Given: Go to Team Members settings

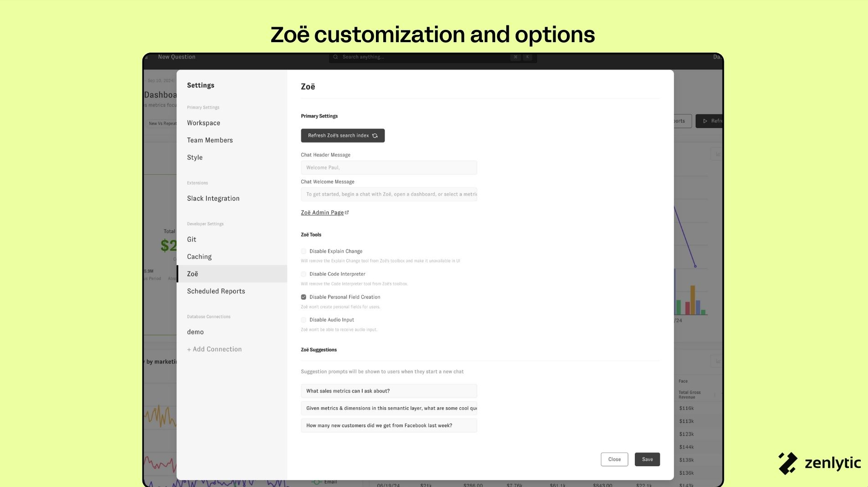Looking at the screenshot, I should tap(210, 140).
